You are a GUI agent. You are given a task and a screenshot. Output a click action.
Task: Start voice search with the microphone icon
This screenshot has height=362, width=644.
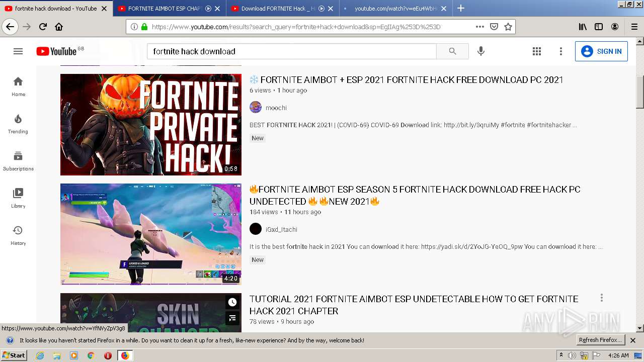pyautogui.click(x=481, y=51)
